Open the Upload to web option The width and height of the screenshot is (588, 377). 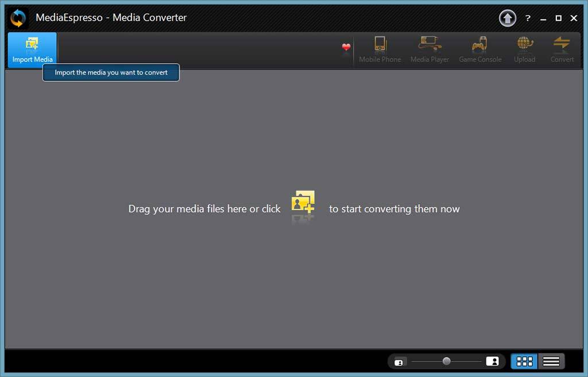point(525,49)
